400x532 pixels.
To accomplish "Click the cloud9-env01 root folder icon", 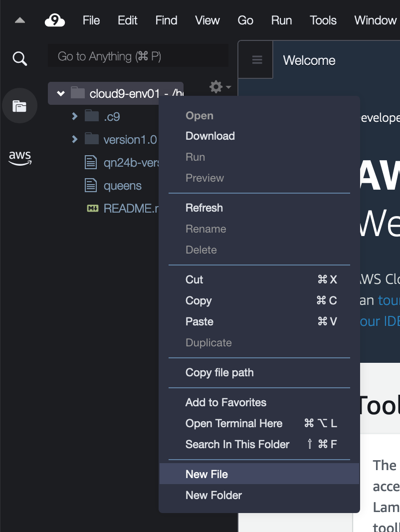I will coord(78,93).
